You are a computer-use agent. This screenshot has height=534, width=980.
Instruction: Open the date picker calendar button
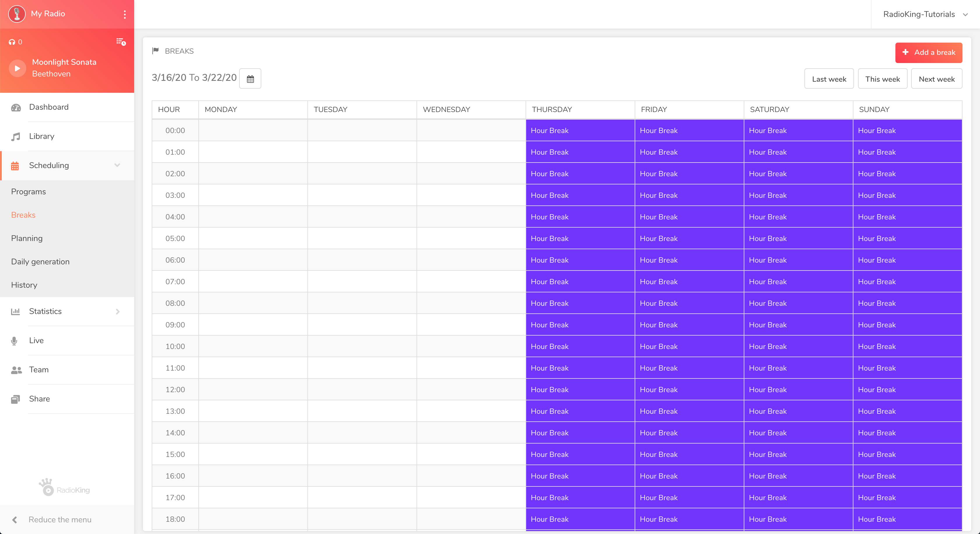250,79
